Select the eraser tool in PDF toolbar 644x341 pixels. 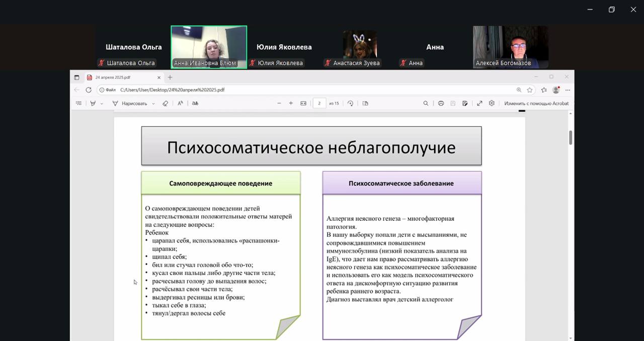tap(165, 103)
